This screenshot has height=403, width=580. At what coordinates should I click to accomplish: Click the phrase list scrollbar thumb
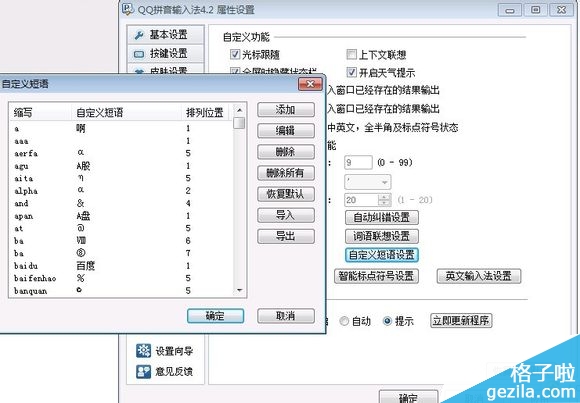(239, 123)
